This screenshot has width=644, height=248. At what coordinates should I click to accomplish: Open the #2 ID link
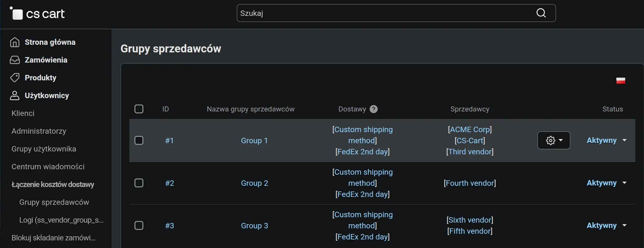click(x=169, y=183)
